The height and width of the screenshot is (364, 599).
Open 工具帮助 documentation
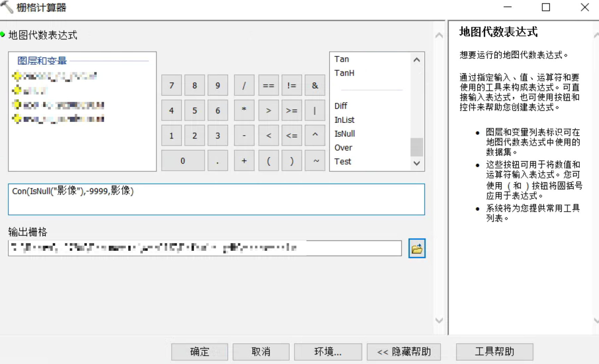494,351
